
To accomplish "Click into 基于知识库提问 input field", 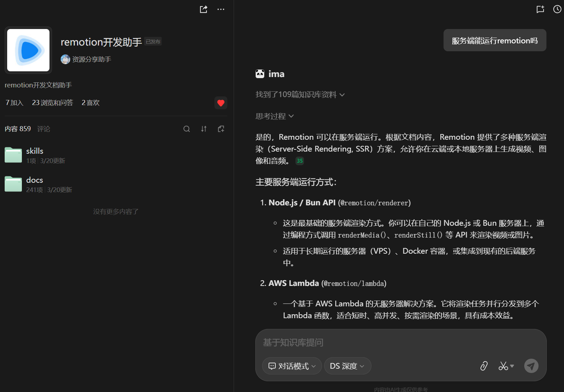I will click(401, 343).
